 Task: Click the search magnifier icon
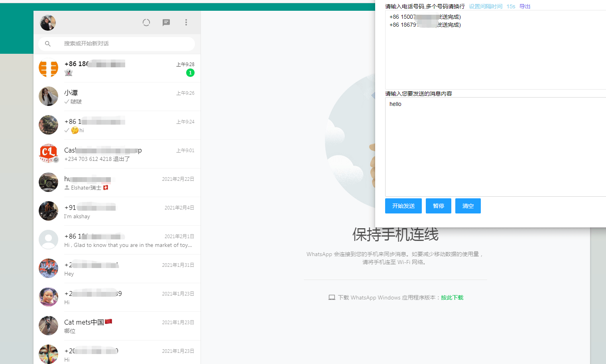(x=48, y=44)
